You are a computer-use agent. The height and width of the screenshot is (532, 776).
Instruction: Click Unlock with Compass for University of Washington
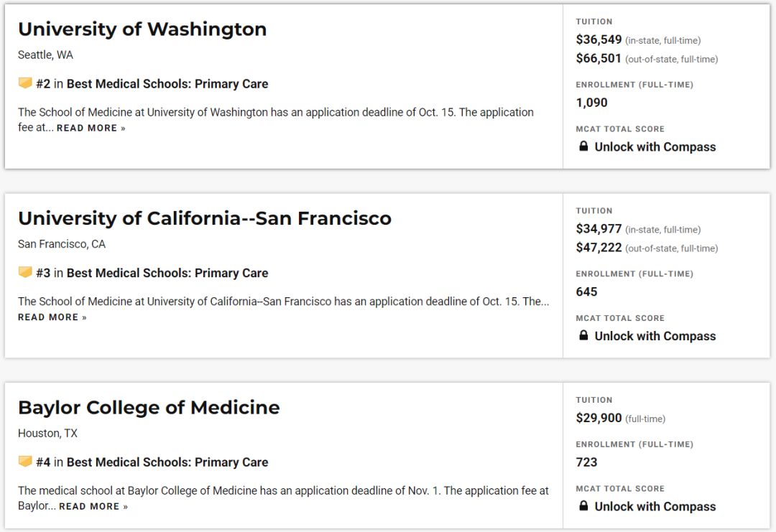point(655,147)
